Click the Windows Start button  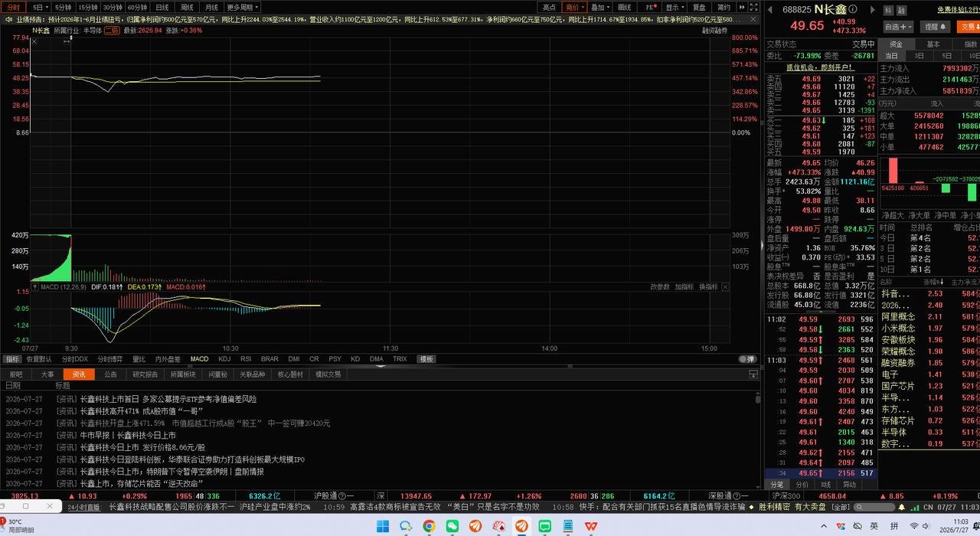pyautogui.click(x=382, y=526)
